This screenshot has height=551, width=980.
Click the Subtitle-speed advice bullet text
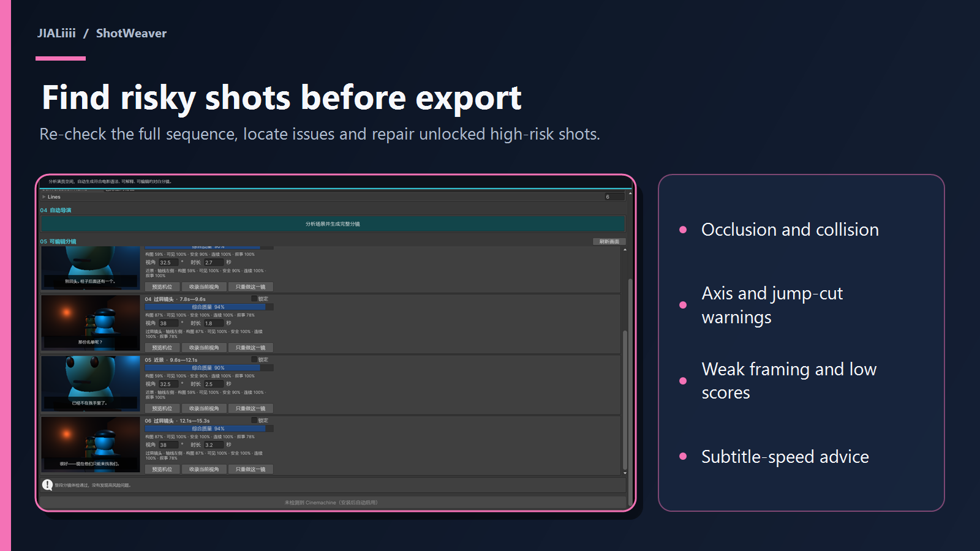[x=785, y=457]
